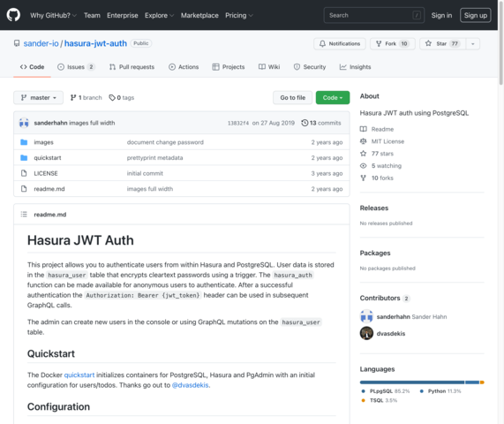
Task: Click the GitHub Octocat logo
Action: pyautogui.click(x=13, y=15)
